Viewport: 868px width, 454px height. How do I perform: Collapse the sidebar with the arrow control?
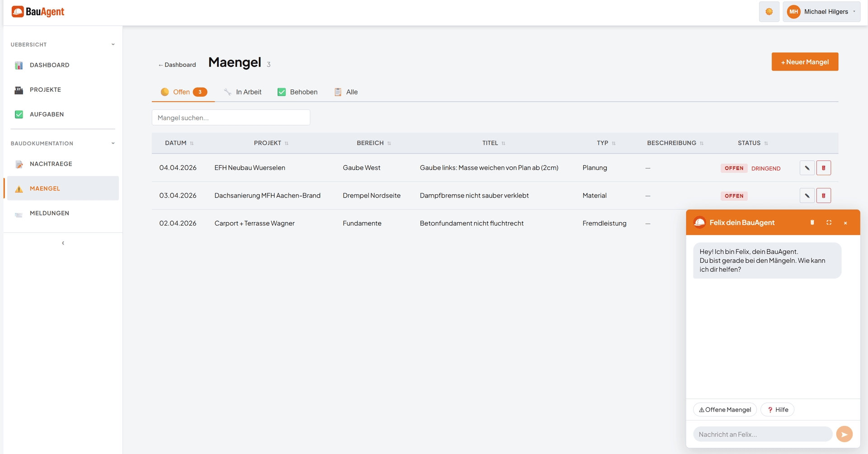pos(63,243)
